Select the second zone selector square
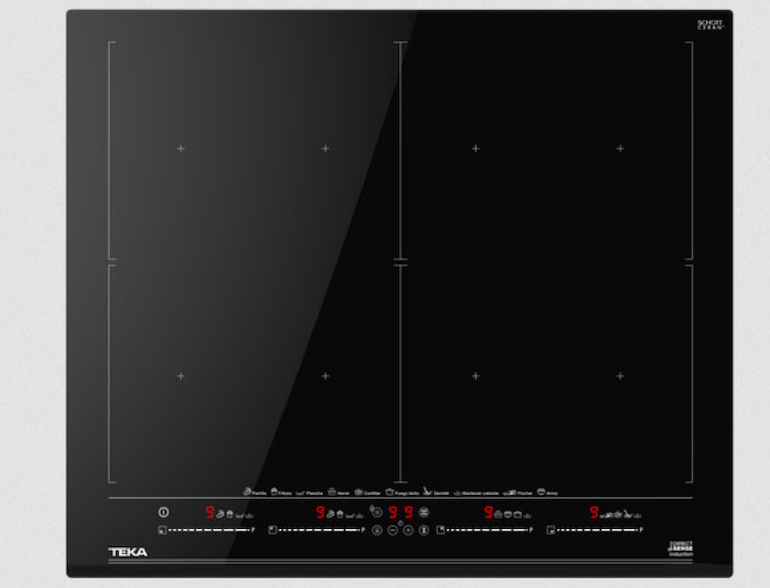 pos(272,530)
